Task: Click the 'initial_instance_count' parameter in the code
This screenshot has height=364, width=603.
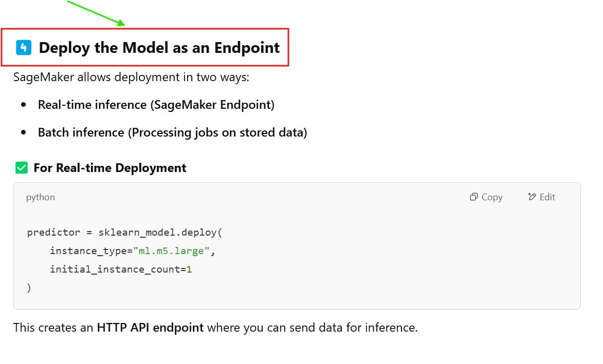Action: tap(115, 270)
